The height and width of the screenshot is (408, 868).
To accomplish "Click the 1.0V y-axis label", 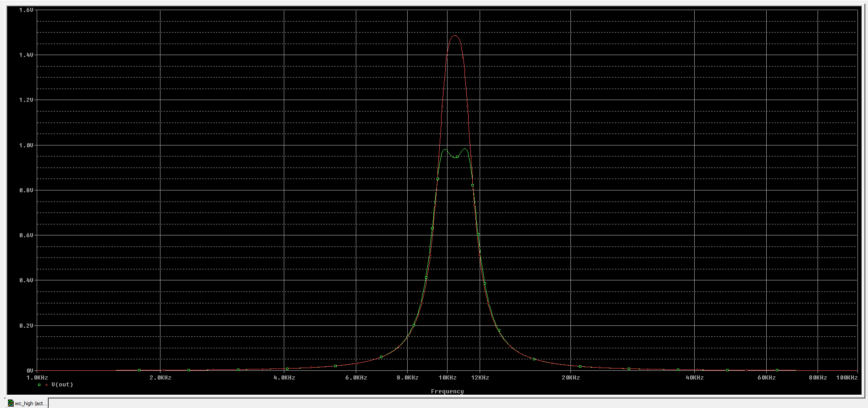I will point(26,145).
